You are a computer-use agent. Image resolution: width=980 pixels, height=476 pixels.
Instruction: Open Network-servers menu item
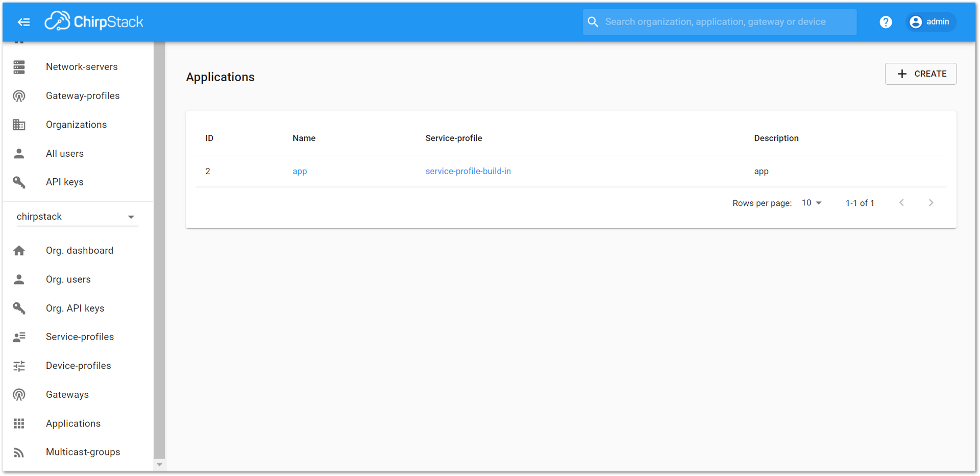(x=82, y=67)
